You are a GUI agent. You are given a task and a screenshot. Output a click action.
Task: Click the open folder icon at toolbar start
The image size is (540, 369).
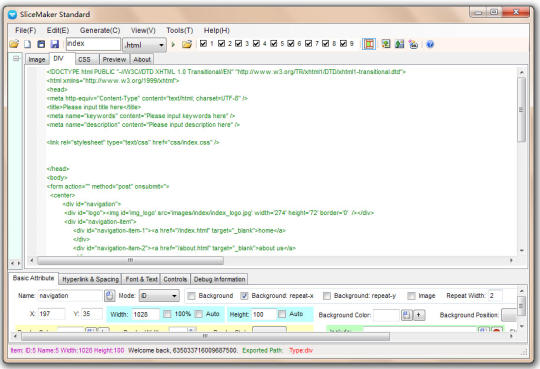coord(14,44)
